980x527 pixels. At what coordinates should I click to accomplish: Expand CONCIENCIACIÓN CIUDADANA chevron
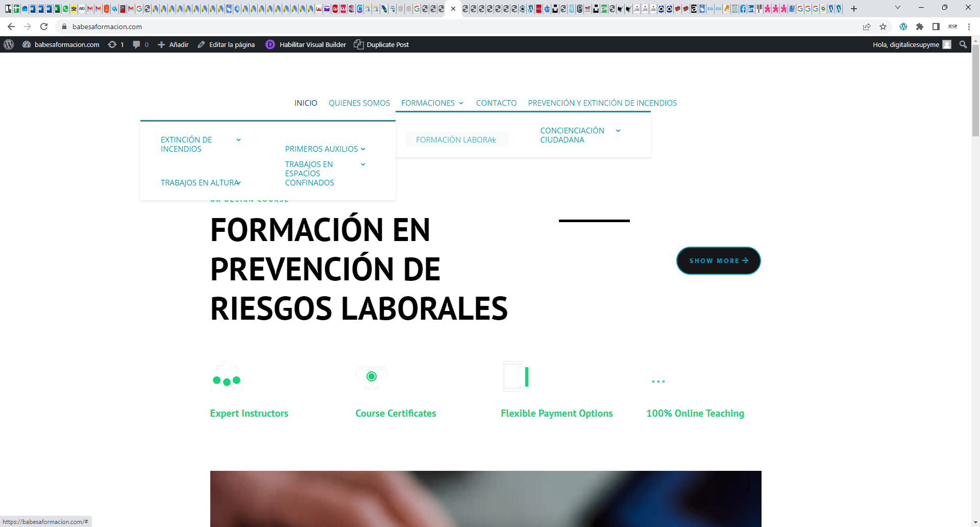(618, 131)
